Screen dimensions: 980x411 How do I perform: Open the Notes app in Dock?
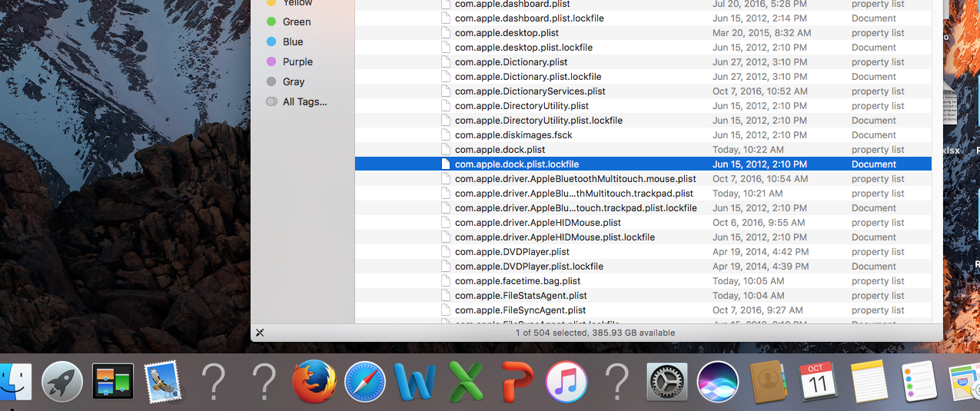tap(869, 382)
